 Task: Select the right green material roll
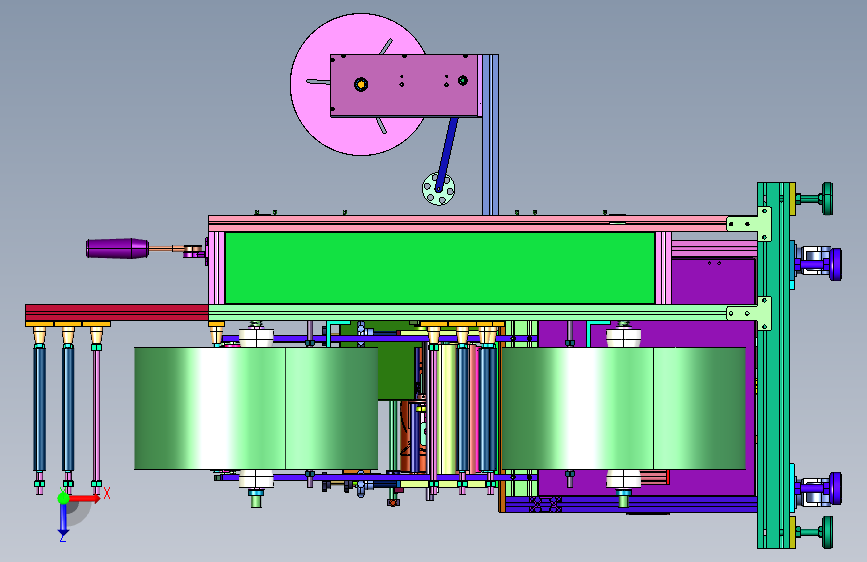click(x=623, y=408)
